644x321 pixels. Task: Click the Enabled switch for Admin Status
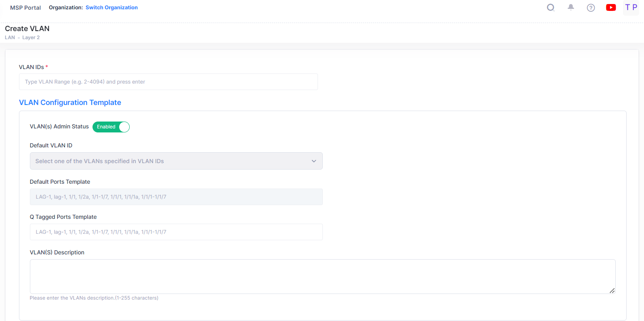111,127
